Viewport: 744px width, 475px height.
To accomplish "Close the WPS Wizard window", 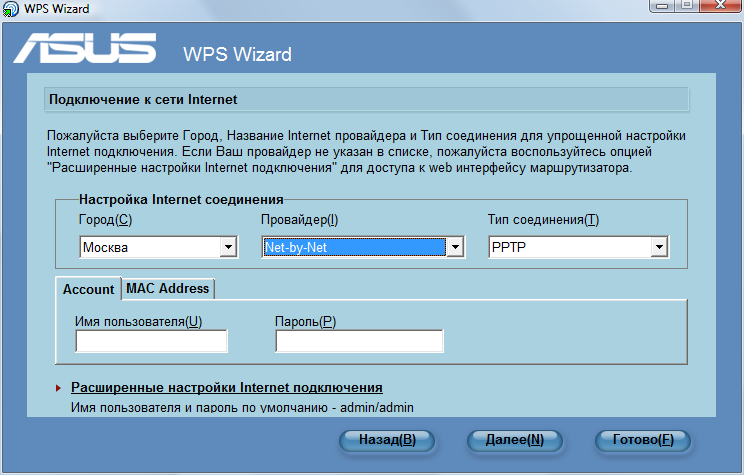I will [x=721, y=6].
